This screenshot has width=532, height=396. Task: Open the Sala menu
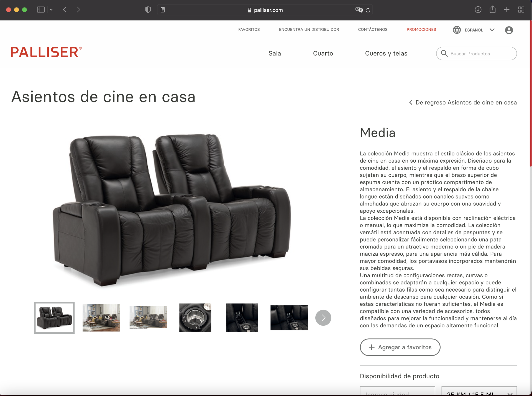point(275,53)
